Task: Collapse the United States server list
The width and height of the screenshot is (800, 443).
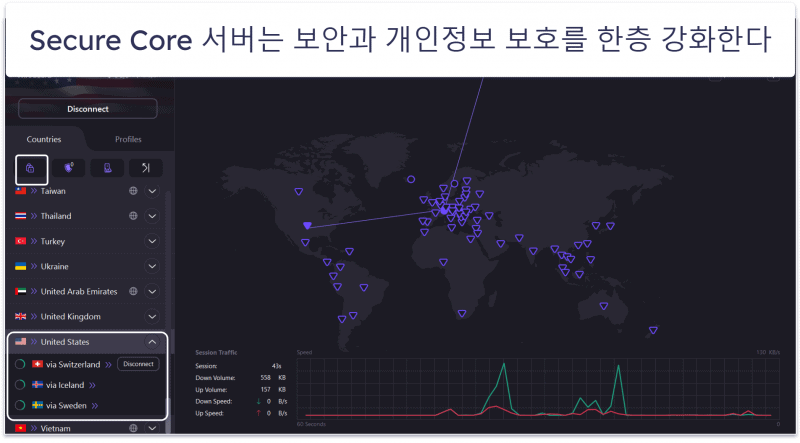Action: [152, 342]
